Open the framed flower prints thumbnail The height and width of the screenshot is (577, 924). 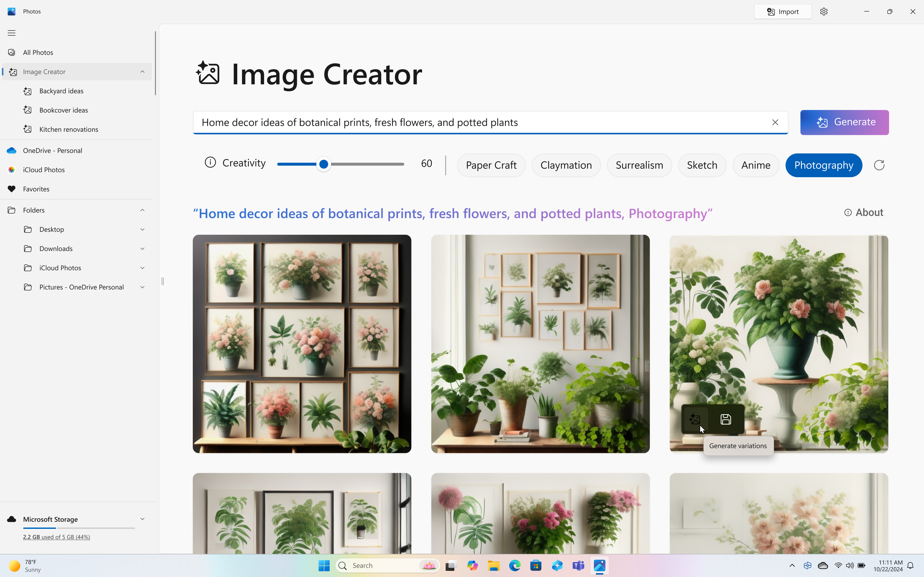[x=302, y=344]
